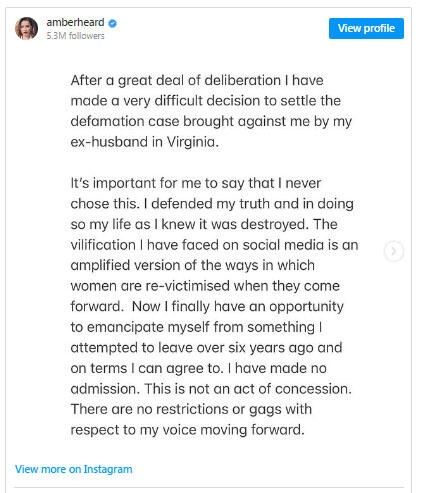The width and height of the screenshot is (430, 493).
Task: Open the amberheard username link
Action: 75,22
